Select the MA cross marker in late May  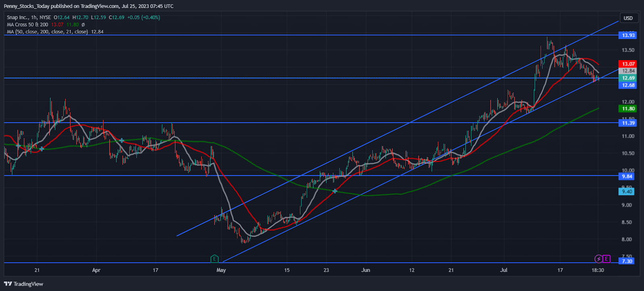coord(335,191)
